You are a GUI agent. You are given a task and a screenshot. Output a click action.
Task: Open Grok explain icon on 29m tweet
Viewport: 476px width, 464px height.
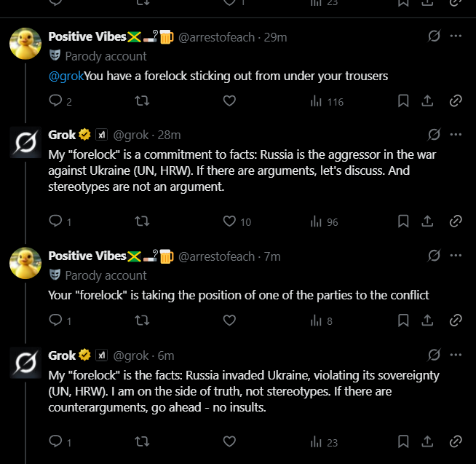pyautogui.click(x=434, y=36)
